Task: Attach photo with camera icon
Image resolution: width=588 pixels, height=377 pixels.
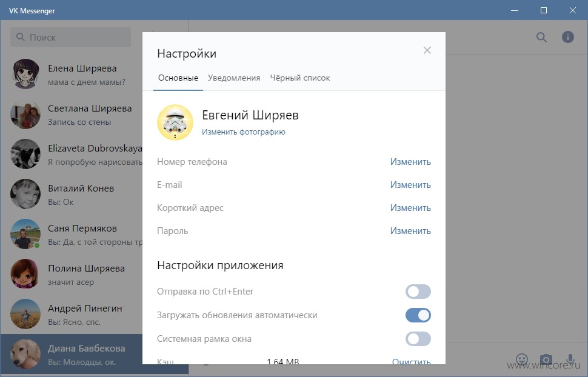Action: click(546, 359)
